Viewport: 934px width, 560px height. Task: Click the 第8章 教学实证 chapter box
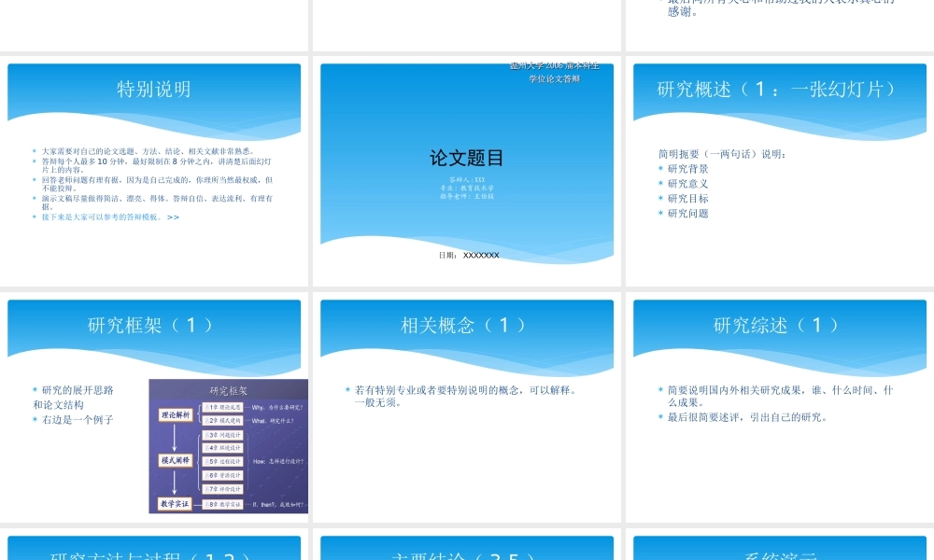click(222, 503)
